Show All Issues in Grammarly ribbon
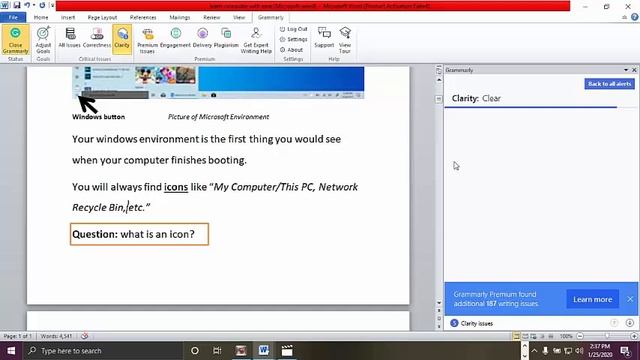Screen dimensions: 640x360 click(x=69, y=38)
